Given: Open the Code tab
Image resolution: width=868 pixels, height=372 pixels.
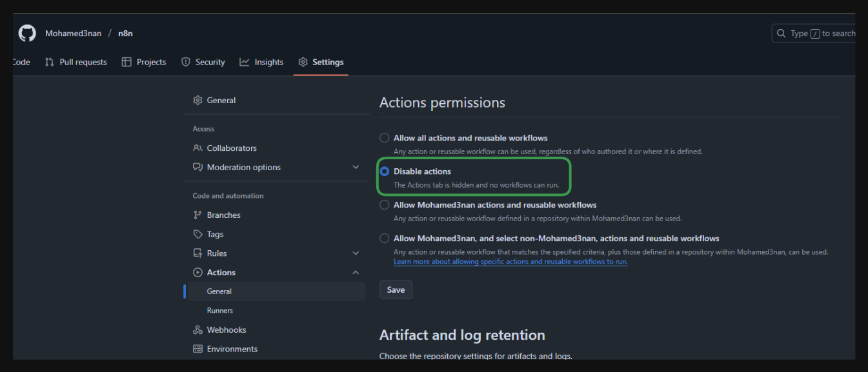Looking at the screenshot, I should point(21,62).
